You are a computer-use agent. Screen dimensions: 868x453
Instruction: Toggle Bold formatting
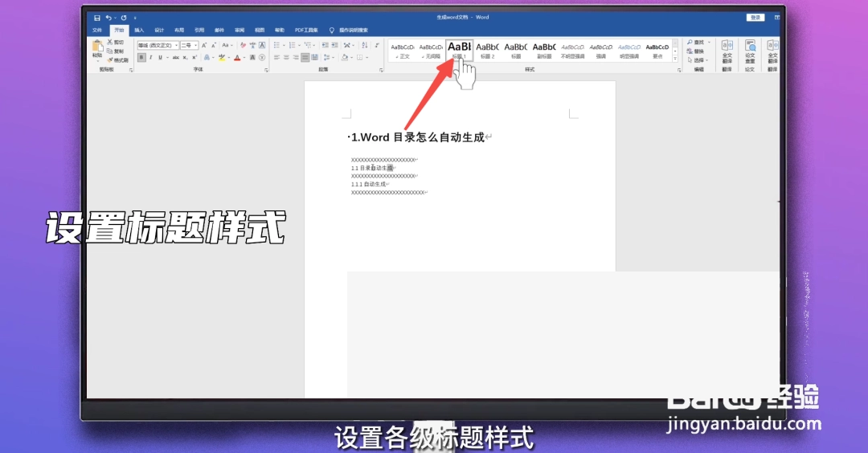[141, 58]
